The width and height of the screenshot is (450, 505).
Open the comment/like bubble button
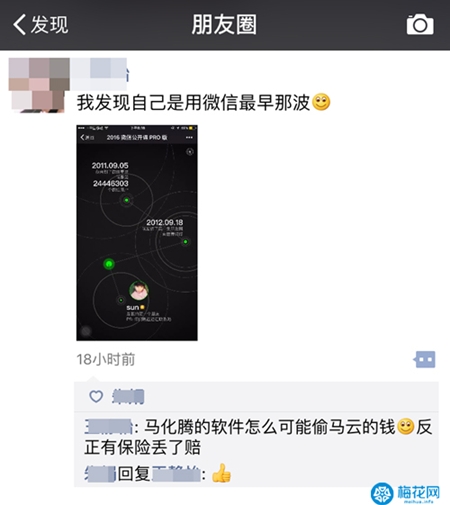point(424,359)
